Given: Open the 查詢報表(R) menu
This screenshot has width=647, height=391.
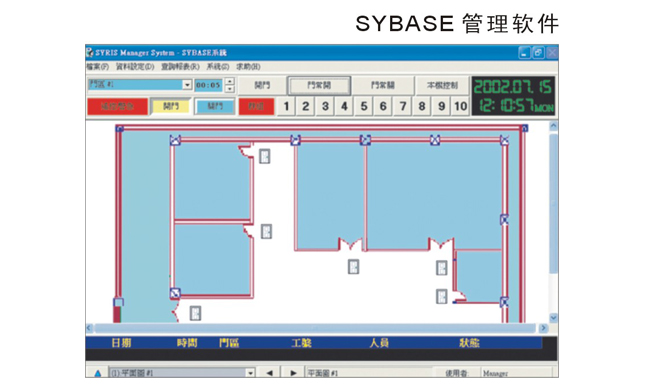Looking at the screenshot, I should (180, 66).
